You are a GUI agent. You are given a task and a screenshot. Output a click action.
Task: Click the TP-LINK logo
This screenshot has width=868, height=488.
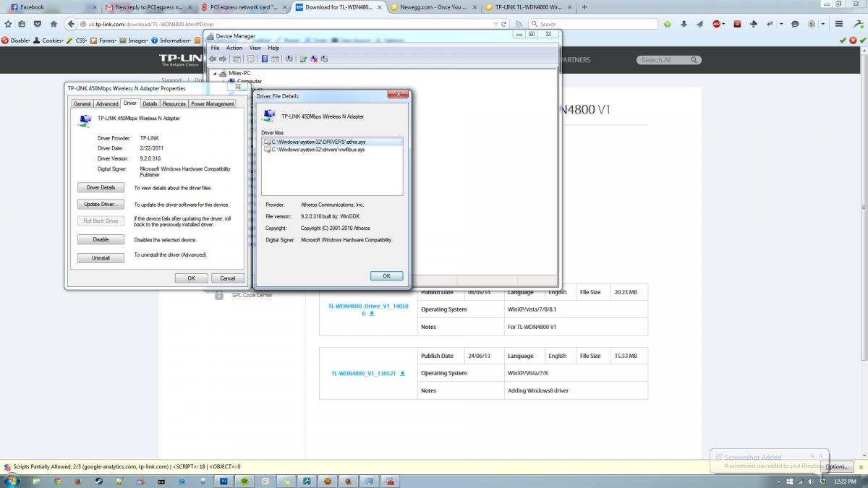[179, 59]
